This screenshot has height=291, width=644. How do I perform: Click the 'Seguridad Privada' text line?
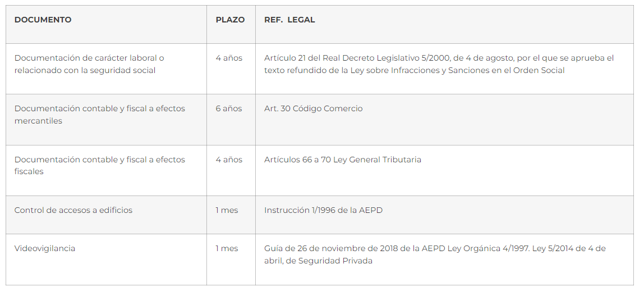318,261
